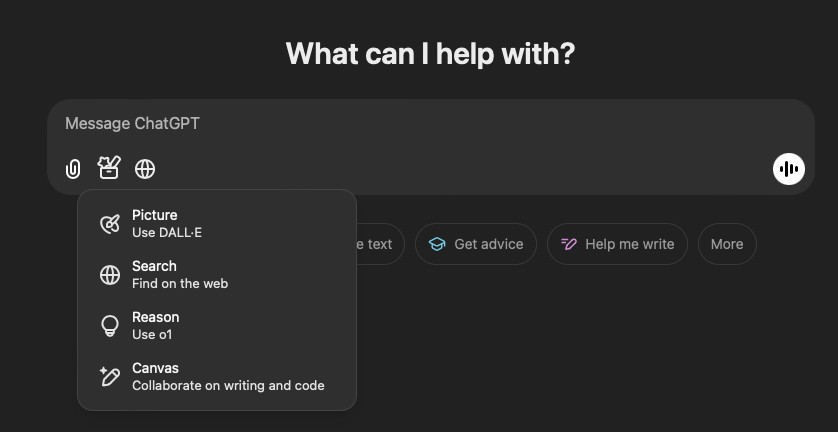
Task: Toggle the globe web search icon
Action: 145,169
